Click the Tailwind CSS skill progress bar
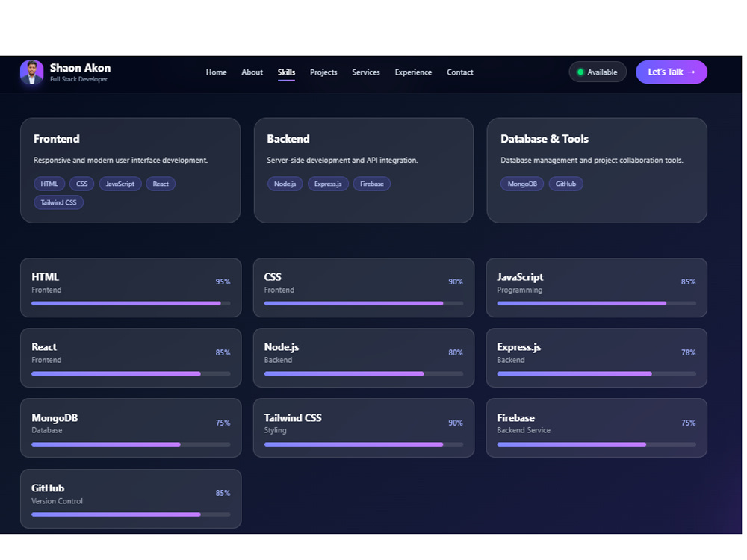This screenshot has width=747, height=560. pos(364,444)
